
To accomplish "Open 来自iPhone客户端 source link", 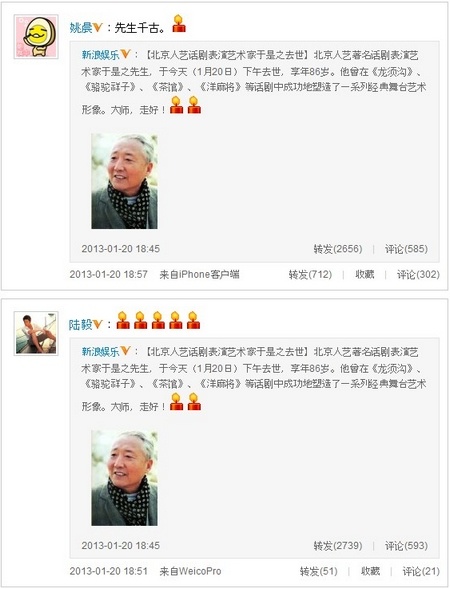I will 199,275.
